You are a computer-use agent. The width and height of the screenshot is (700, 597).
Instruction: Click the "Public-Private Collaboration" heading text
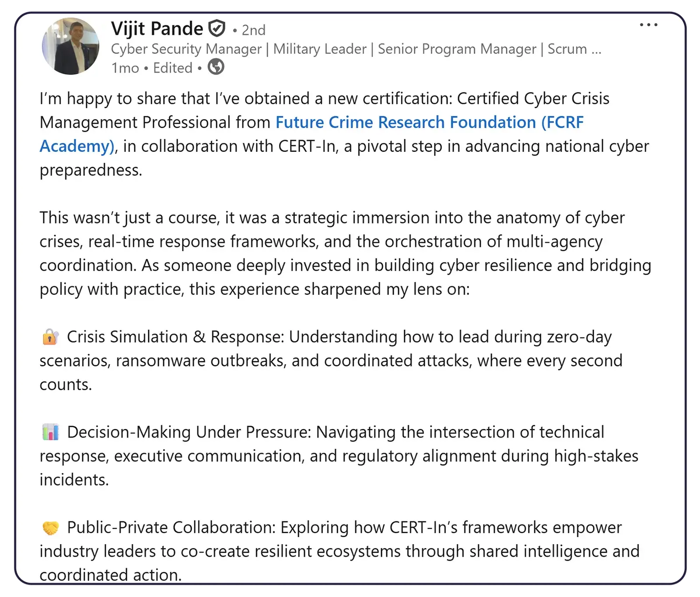(171, 528)
